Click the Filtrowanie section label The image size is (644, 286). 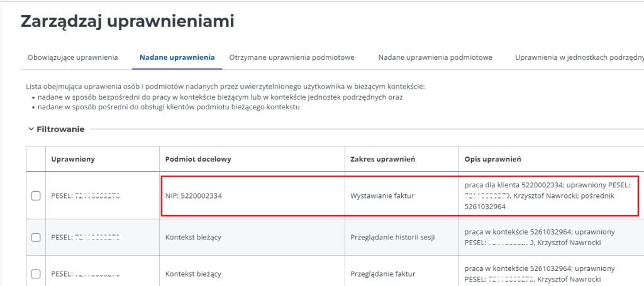(x=60, y=129)
